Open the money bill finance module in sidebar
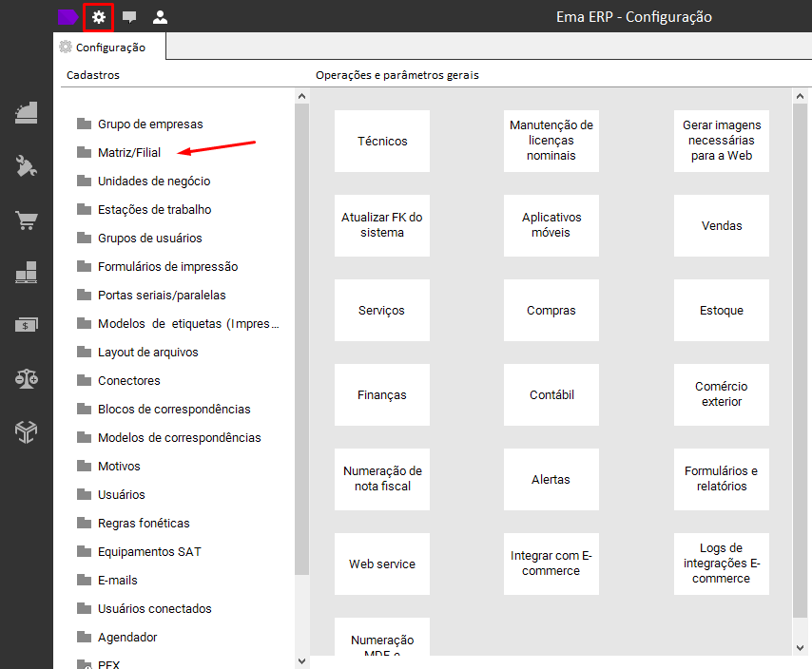812x669 pixels. pyautogui.click(x=26, y=325)
